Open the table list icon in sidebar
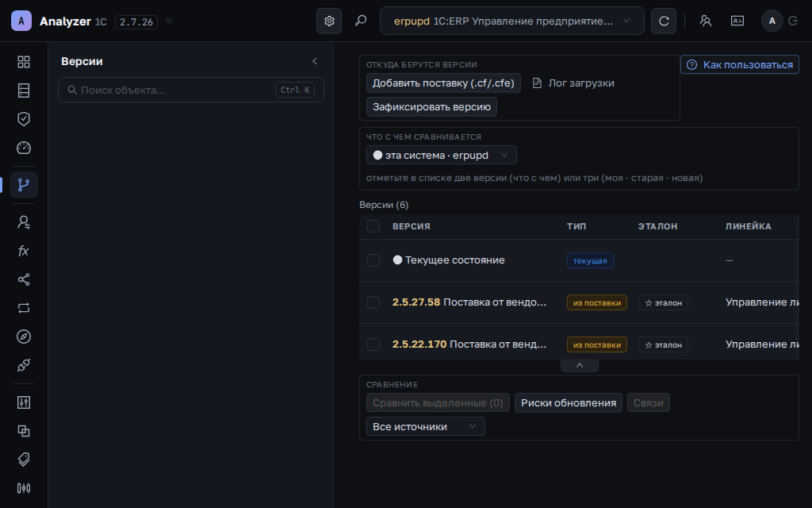The width and height of the screenshot is (812, 508). (x=24, y=90)
